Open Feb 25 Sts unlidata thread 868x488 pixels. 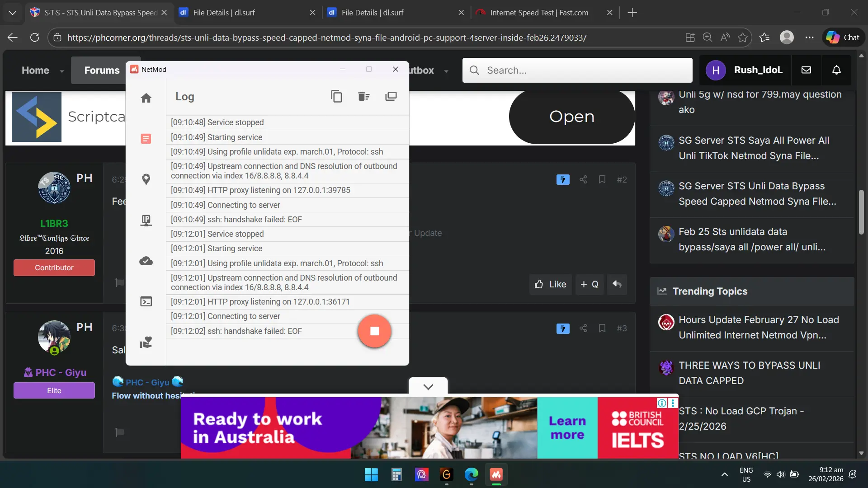(752, 239)
